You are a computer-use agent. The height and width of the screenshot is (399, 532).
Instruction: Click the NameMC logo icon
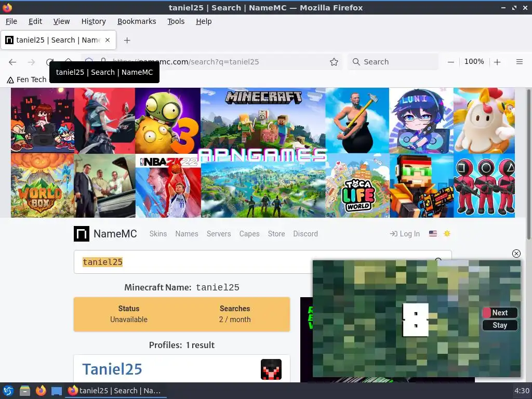coord(82,234)
